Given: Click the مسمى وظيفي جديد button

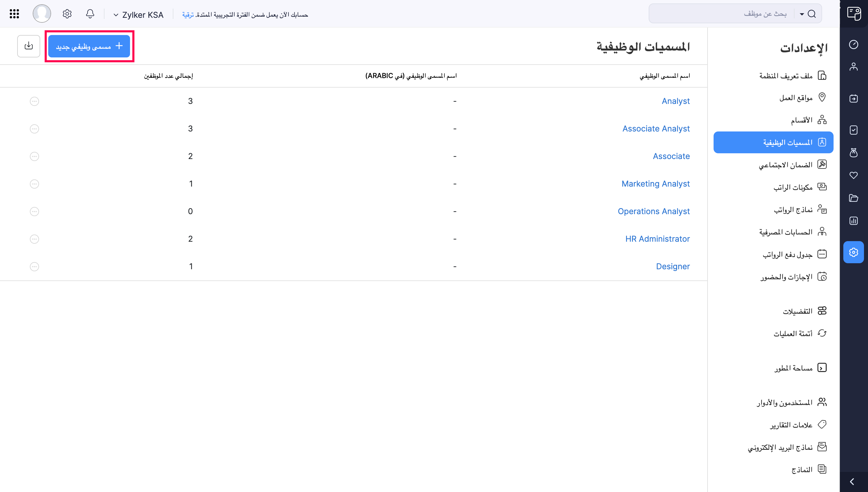Looking at the screenshot, I should 89,46.
